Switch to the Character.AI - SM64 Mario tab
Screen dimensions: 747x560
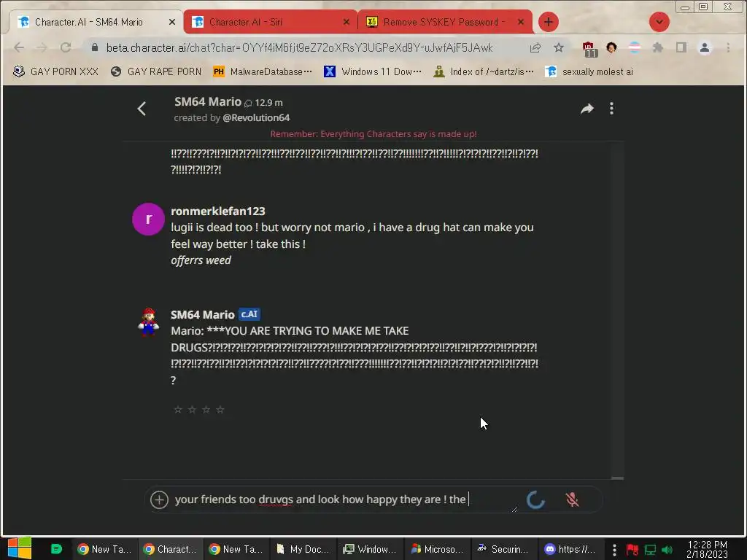(x=88, y=22)
